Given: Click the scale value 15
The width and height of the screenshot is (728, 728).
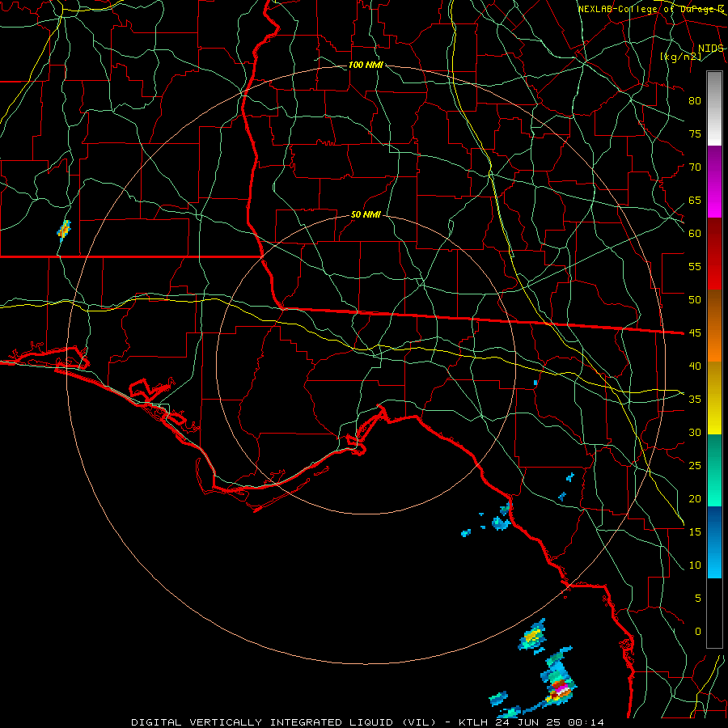Looking at the screenshot, I should [695, 531].
